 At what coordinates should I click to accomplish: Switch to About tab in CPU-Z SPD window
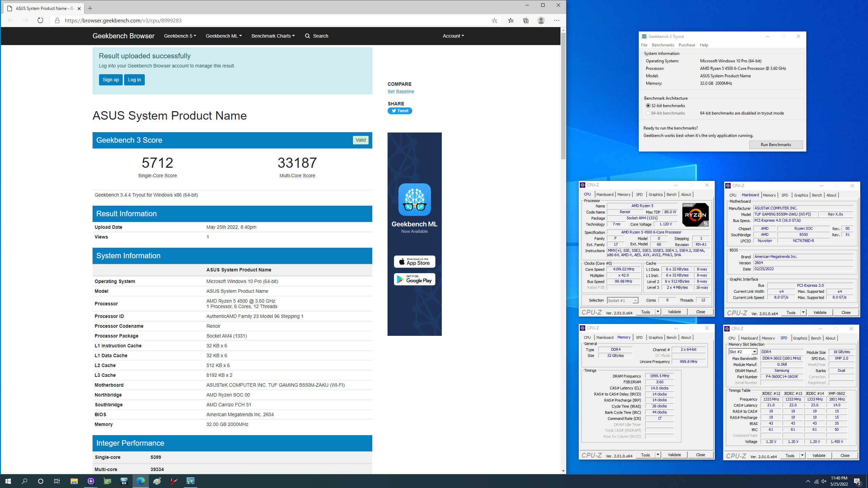click(830, 338)
